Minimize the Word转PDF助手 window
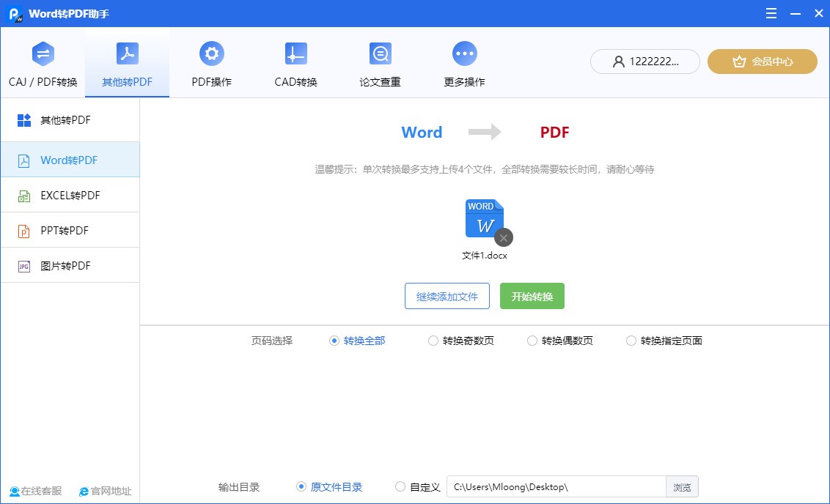This screenshot has width=830, height=504. pos(795,13)
